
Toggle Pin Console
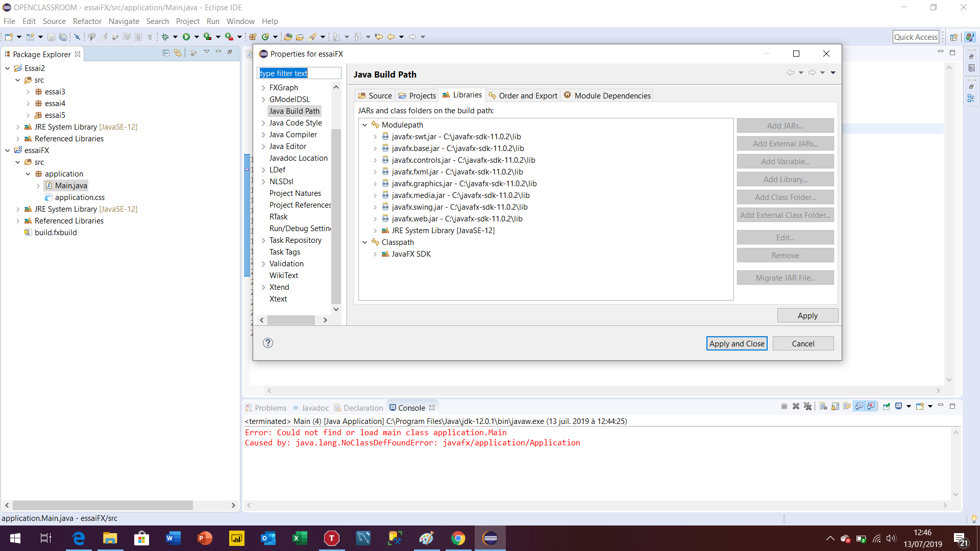click(886, 407)
